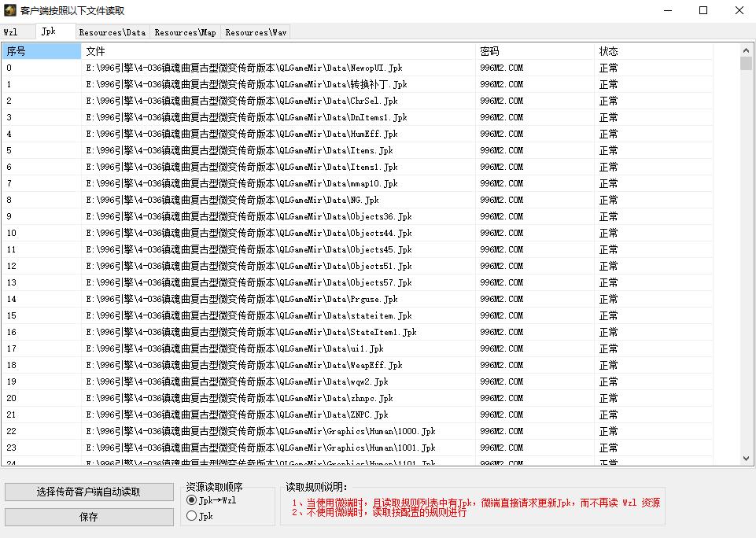The height and width of the screenshot is (538, 756).
Task: Select the mmap10.Jpk file row
Action: (x=357, y=183)
